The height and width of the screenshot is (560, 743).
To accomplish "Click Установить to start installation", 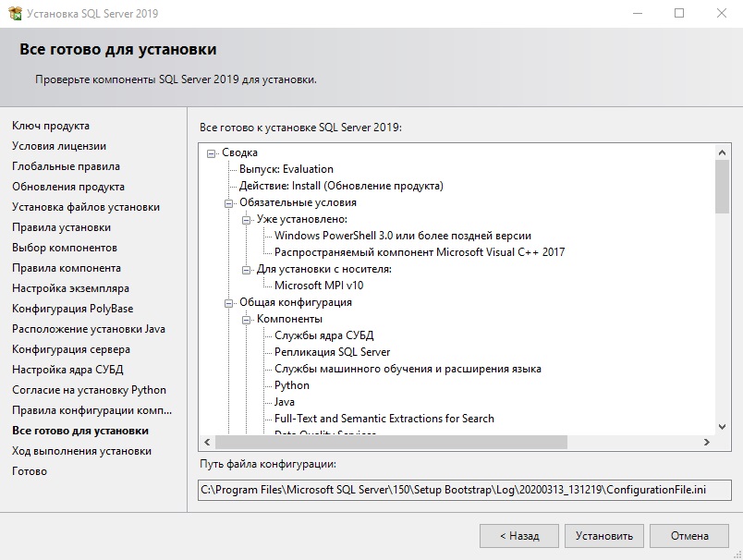I will pyautogui.click(x=604, y=536).
